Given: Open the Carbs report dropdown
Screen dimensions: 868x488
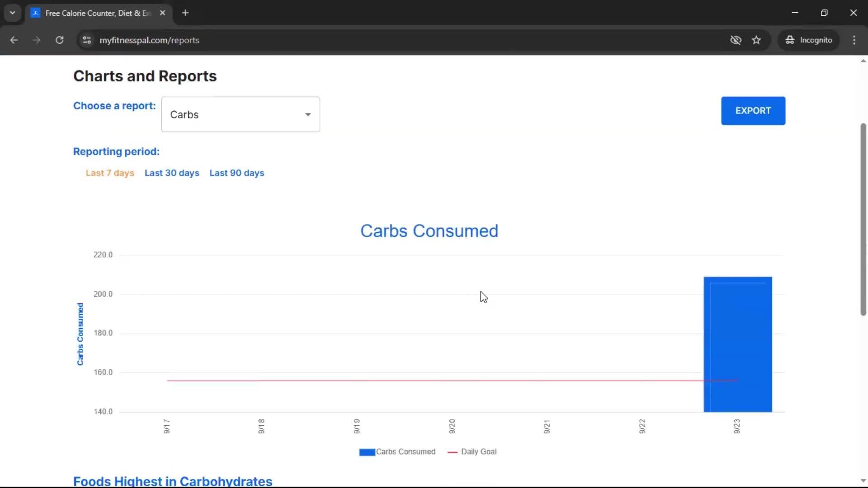Looking at the screenshot, I should click(241, 114).
